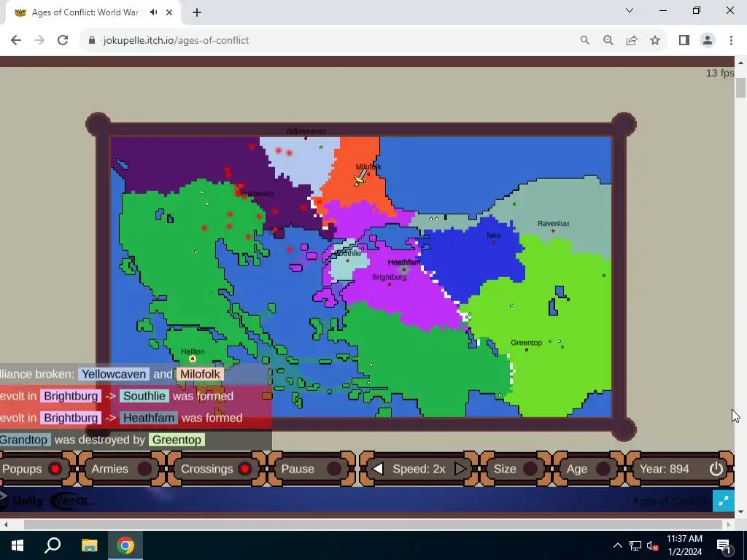The width and height of the screenshot is (747, 560).
Task: Click the Year: 894 display
Action: [664, 469]
